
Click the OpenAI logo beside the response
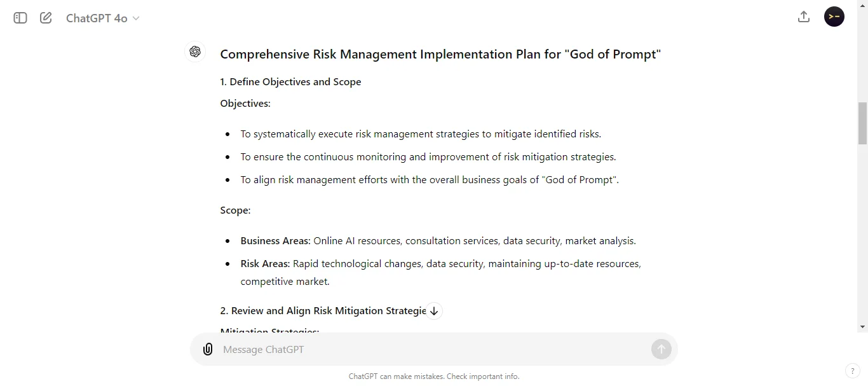click(195, 52)
